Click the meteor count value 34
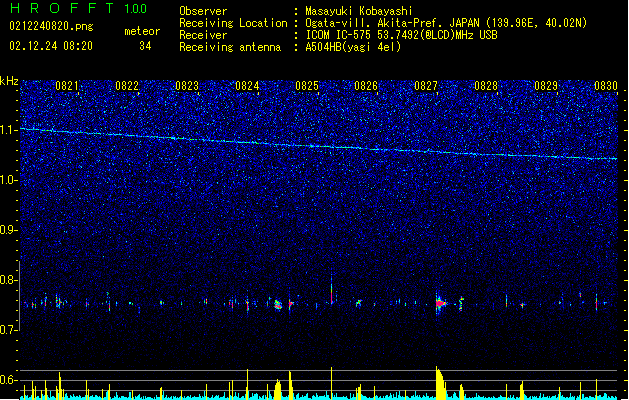629x400 pixels. (x=145, y=46)
